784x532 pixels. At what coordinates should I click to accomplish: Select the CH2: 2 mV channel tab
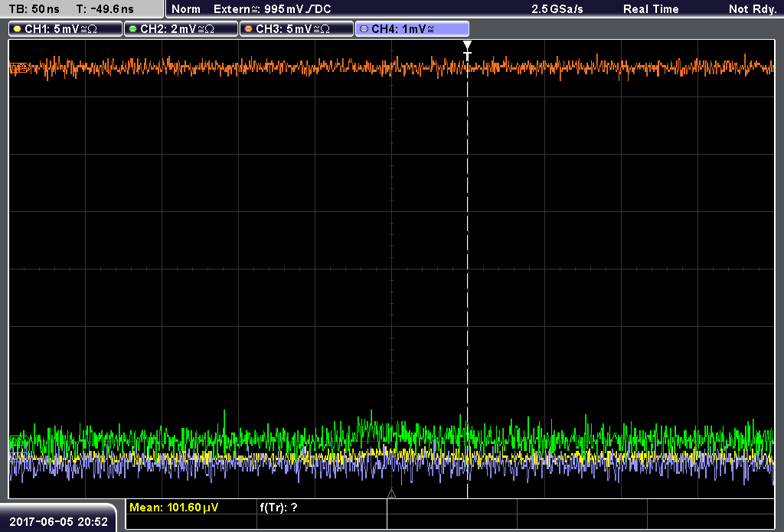(x=181, y=29)
